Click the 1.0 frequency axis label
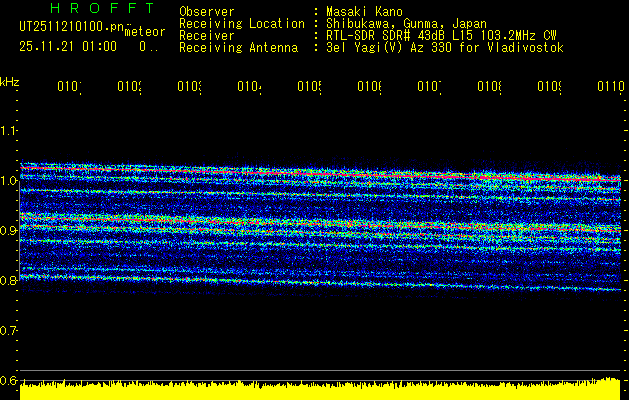This screenshot has height=400, width=629. tap(10, 181)
